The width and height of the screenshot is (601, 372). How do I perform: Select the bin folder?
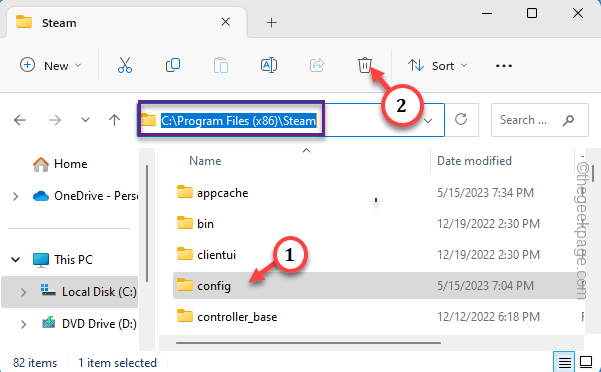tap(205, 224)
